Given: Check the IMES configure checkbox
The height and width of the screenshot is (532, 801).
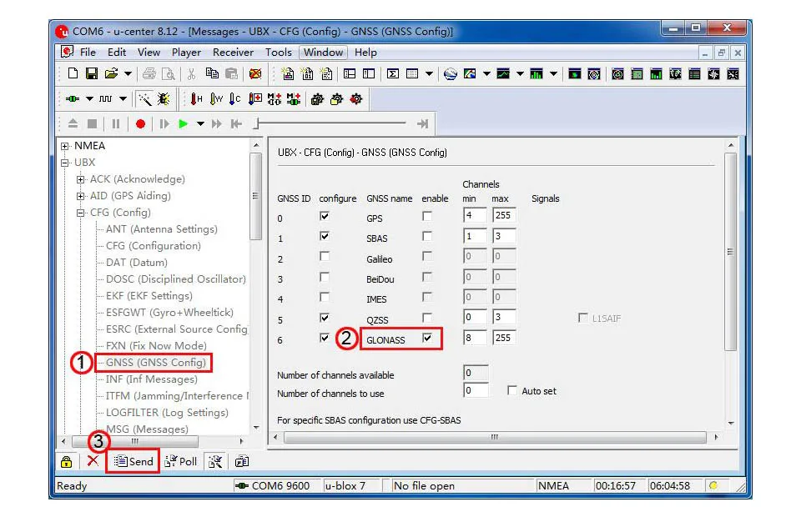Looking at the screenshot, I should pyautogui.click(x=325, y=297).
